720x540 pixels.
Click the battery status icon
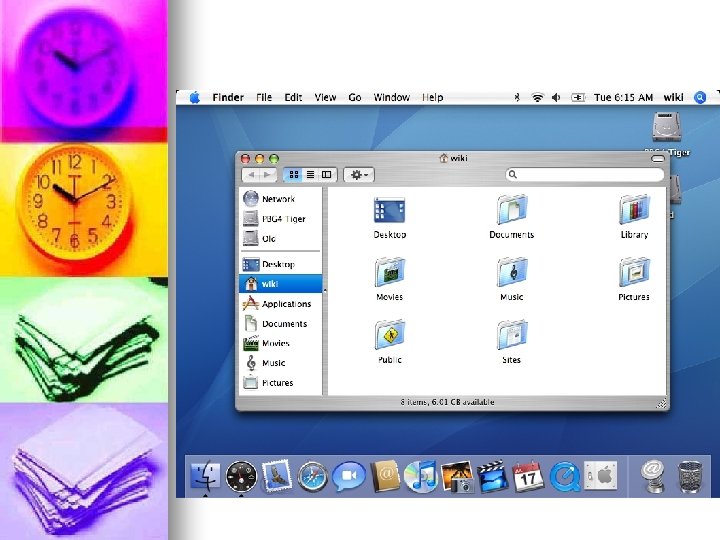[578, 97]
